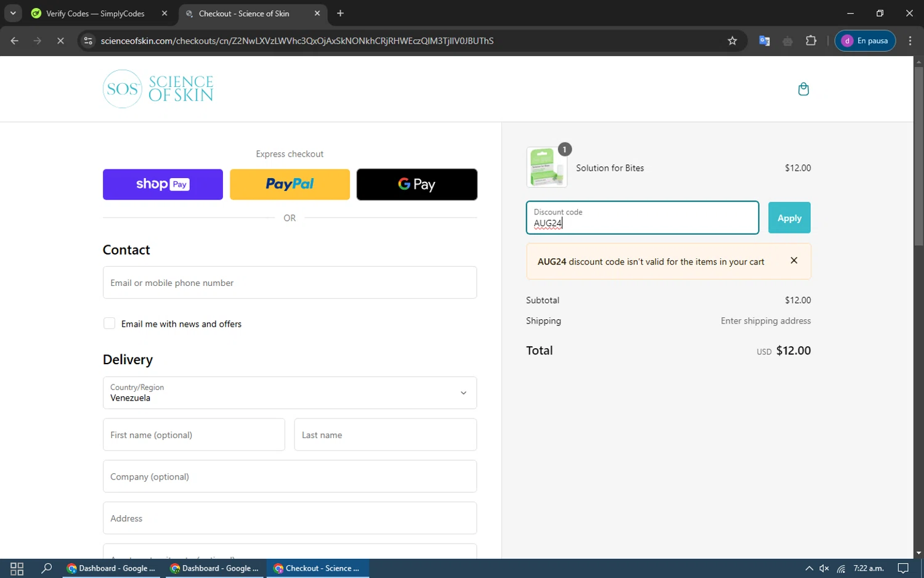Pay with PayPal
The image size is (924, 578).
(290, 184)
